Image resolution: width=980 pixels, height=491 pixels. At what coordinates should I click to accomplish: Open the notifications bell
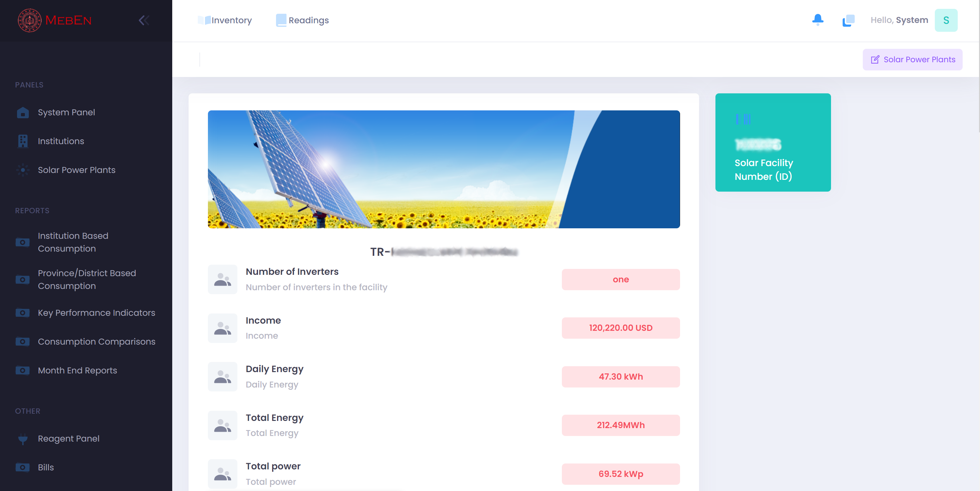(818, 20)
